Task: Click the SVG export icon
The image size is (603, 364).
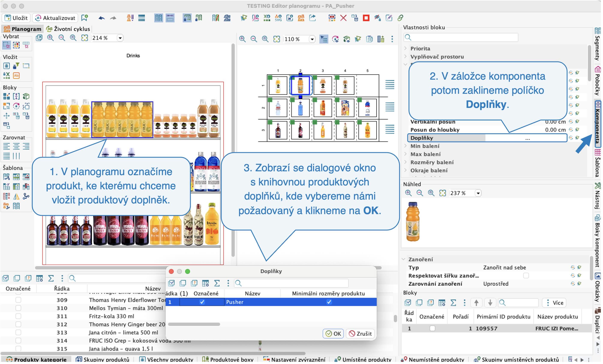Action: [278, 18]
